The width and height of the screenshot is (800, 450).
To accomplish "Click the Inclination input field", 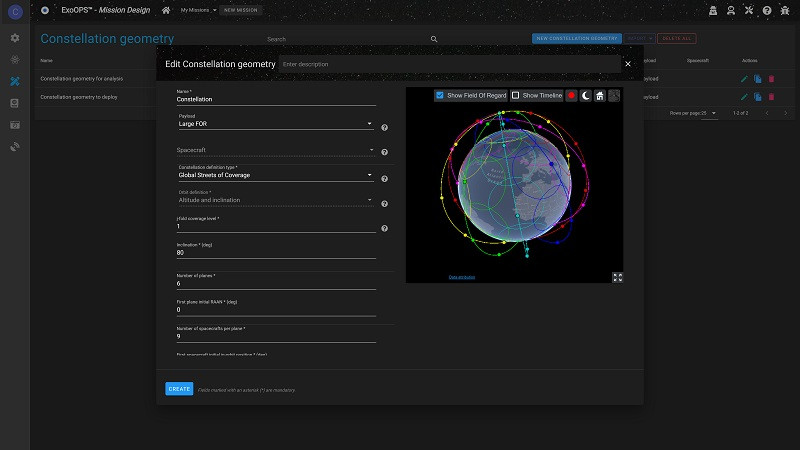I will coord(275,254).
